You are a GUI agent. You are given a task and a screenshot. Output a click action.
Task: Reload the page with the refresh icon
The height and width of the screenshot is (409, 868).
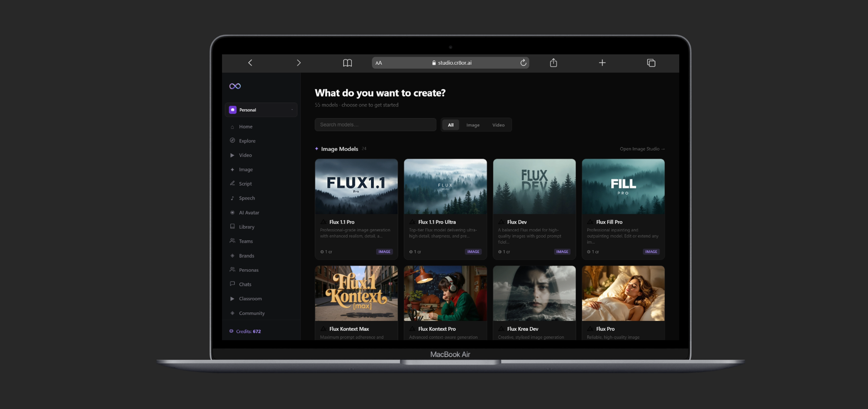click(x=523, y=62)
